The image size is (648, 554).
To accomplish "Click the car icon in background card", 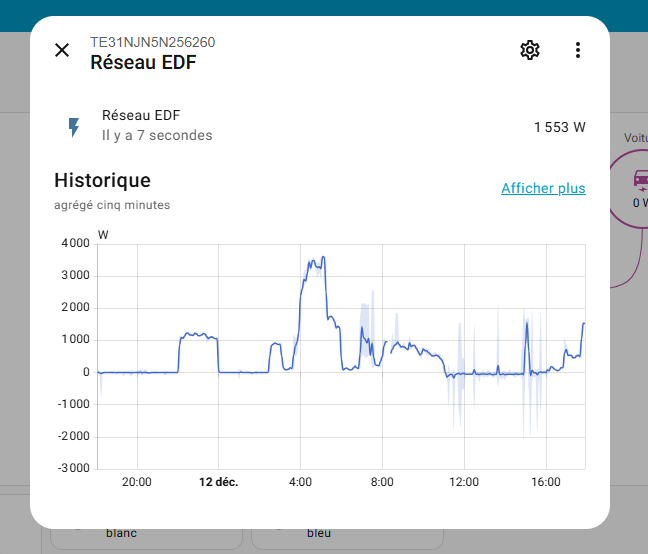I will click(641, 180).
